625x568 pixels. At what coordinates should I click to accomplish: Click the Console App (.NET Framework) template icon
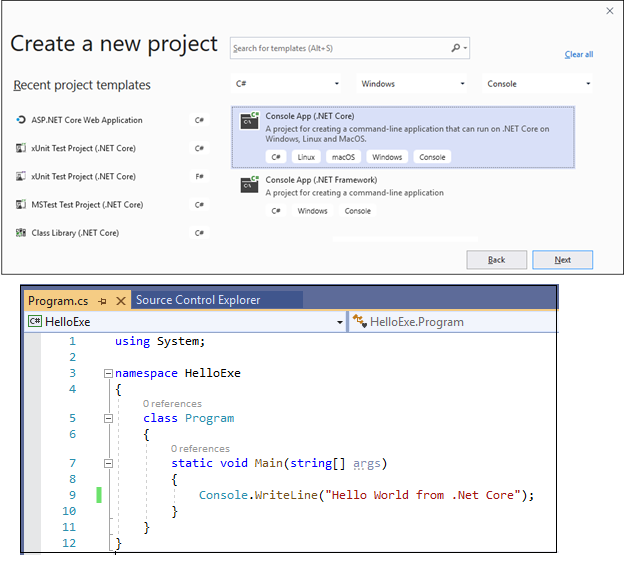point(250,185)
